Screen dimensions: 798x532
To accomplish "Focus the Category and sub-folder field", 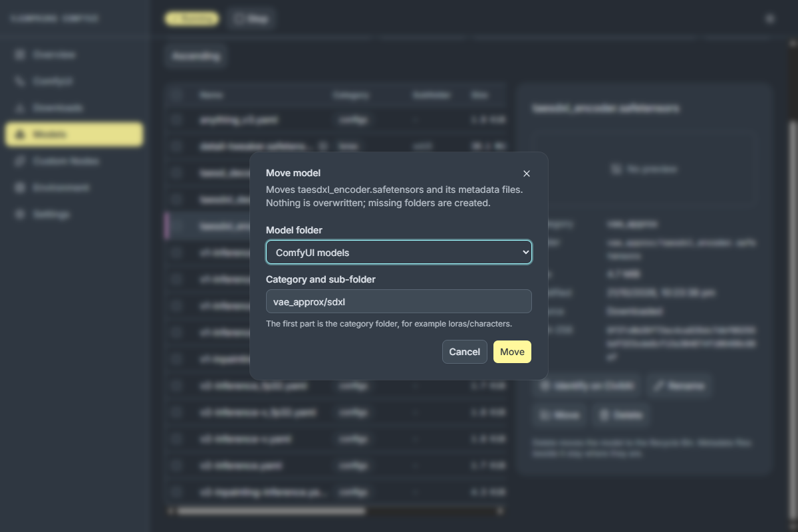I will pyautogui.click(x=399, y=301).
